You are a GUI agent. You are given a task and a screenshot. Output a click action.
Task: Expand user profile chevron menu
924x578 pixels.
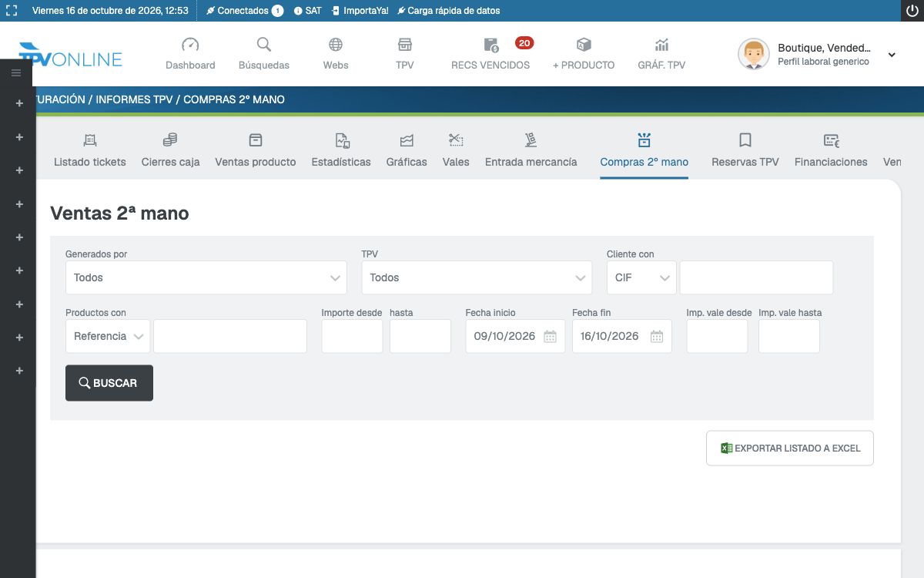[892, 55]
